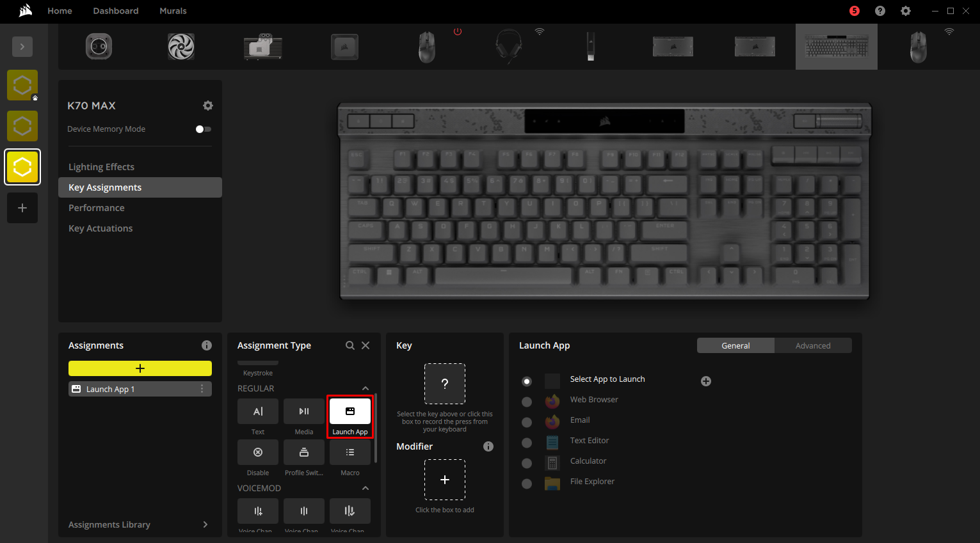This screenshot has width=980, height=543.
Task: Switch to the Advanced tab
Action: tap(812, 345)
